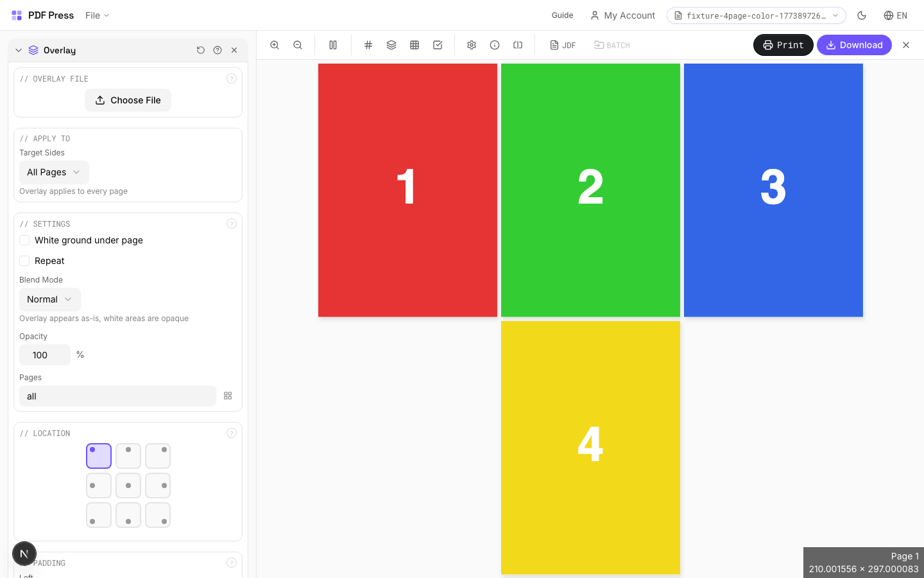This screenshot has height=578, width=924.
Task: Open the Blend Mode dropdown
Action: tap(49, 299)
